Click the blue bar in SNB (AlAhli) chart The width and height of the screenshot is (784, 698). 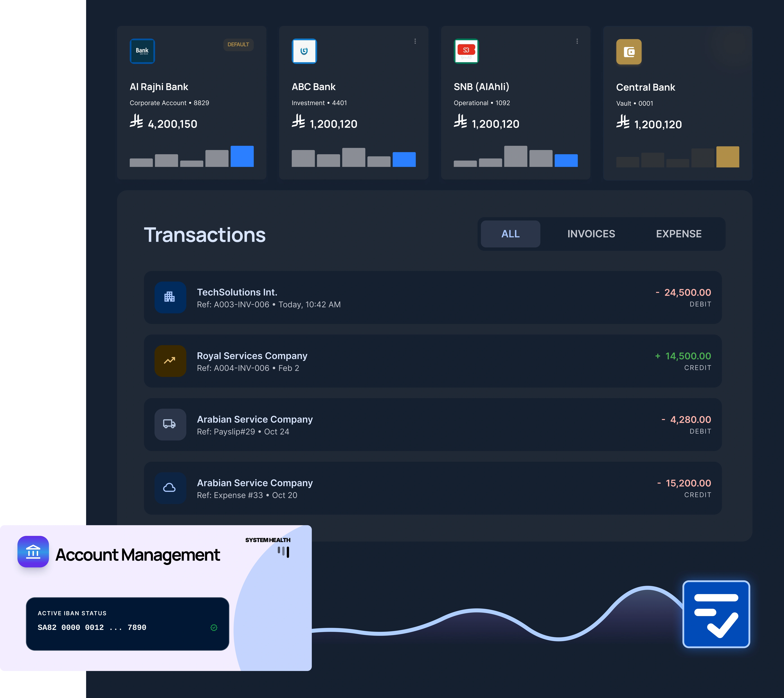[x=566, y=160]
